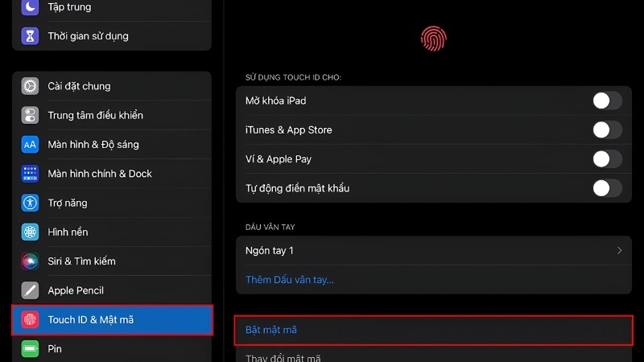Toggle Tự động điền mật khẩu switch
The height and width of the screenshot is (362, 644).
(x=607, y=188)
